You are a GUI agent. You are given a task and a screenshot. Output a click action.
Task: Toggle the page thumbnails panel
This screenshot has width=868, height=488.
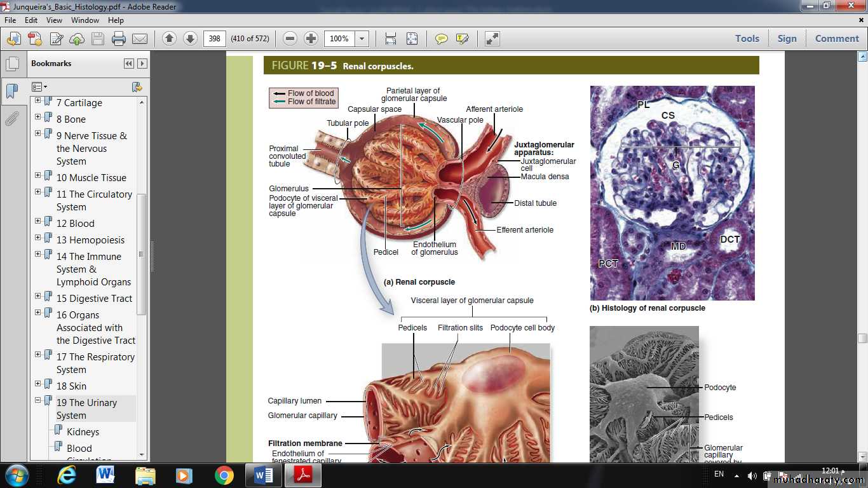click(12, 64)
